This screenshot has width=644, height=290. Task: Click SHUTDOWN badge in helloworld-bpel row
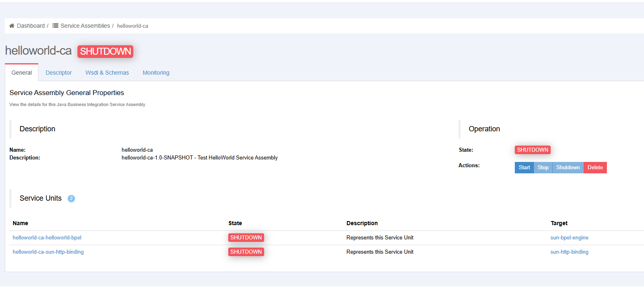coord(246,238)
